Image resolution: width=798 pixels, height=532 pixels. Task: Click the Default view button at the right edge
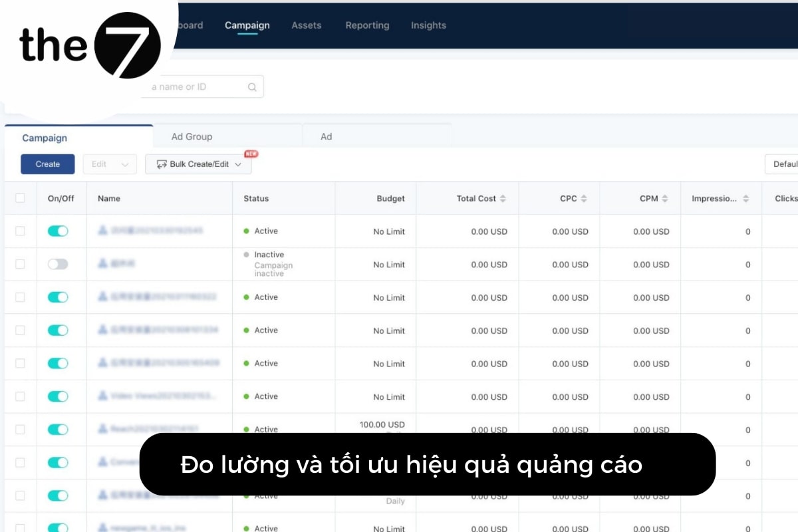coord(781,164)
